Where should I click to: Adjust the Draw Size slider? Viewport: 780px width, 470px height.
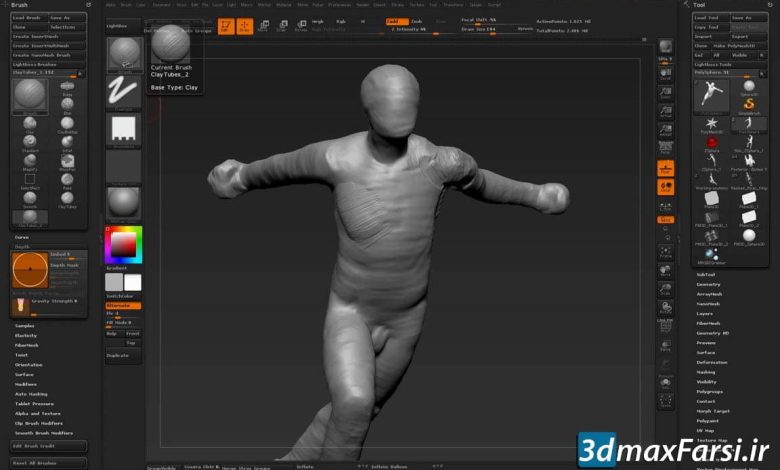496,29
